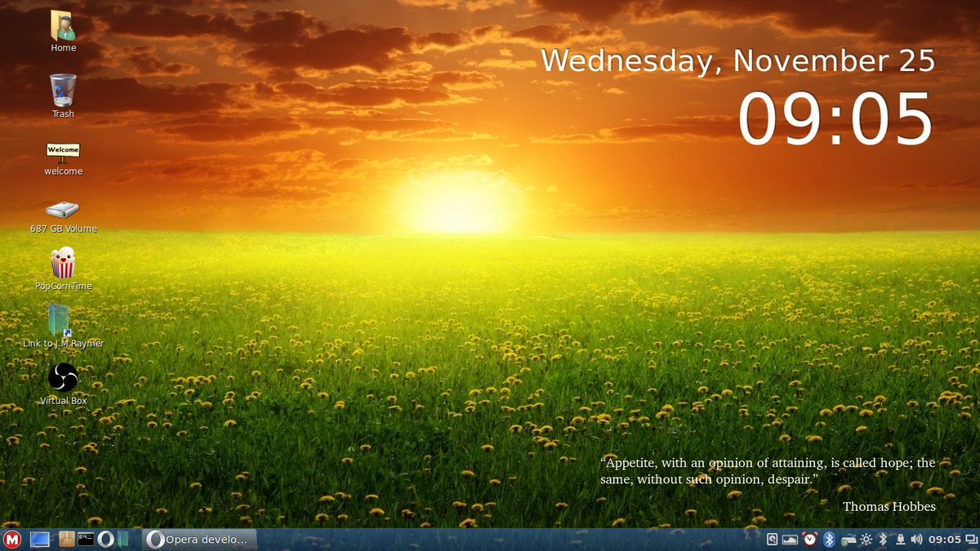The width and height of the screenshot is (980, 551).
Task: Open the M main menu
Action: point(11,539)
